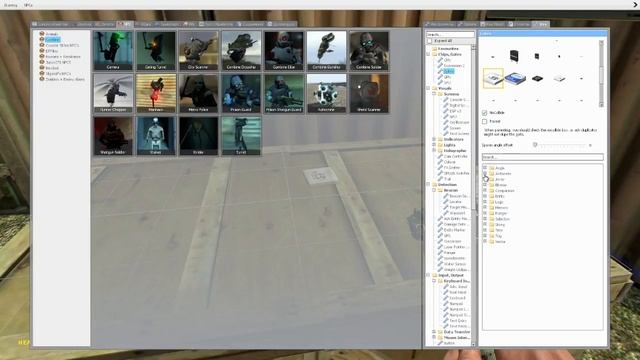Toggle the NoCollide checkbox

point(484,113)
